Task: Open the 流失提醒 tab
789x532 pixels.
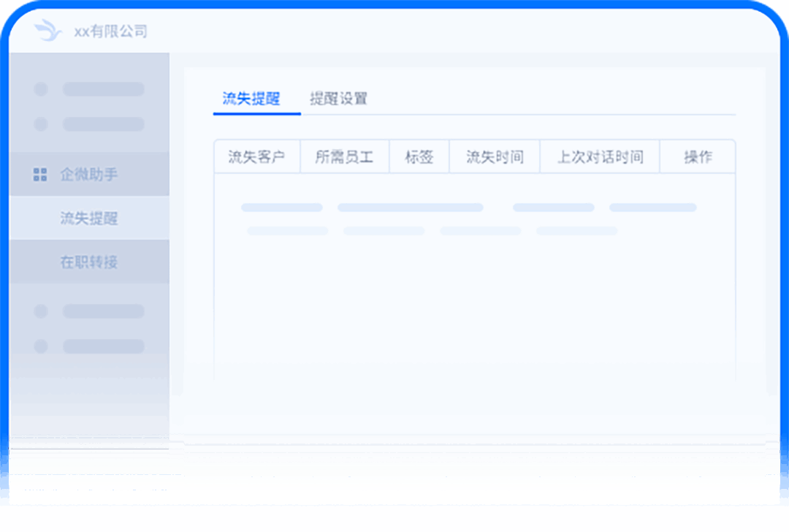Action: click(251, 99)
